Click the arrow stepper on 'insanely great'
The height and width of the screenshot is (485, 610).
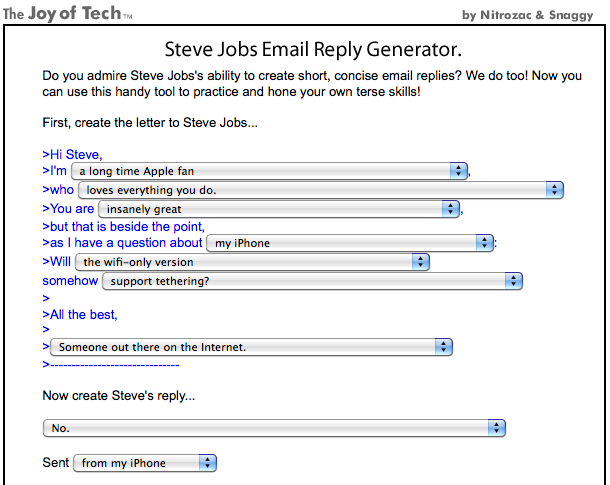[452, 209]
